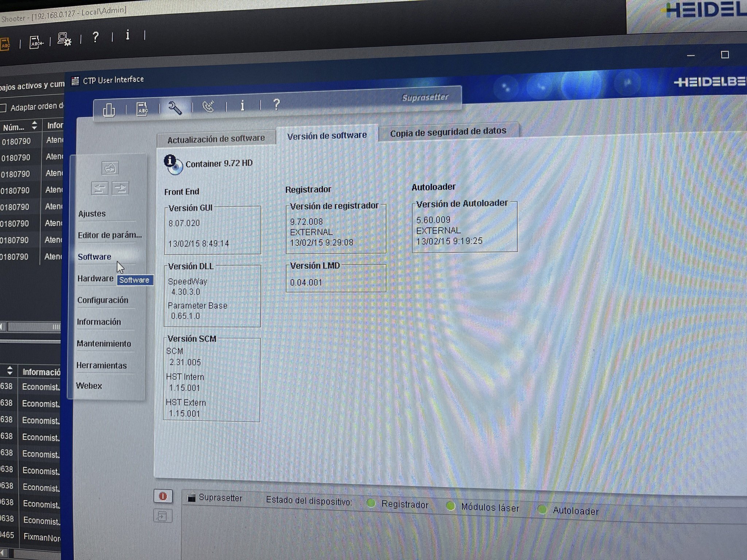Open the info 'i' icon in Shooter toolbar
Screen dimensions: 747x560
pyautogui.click(x=127, y=35)
